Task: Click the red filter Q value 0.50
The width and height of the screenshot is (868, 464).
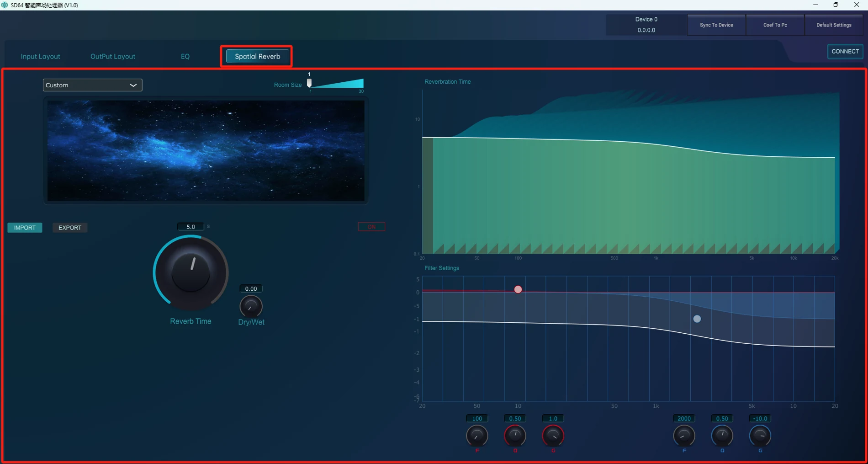Action: [x=515, y=418]
